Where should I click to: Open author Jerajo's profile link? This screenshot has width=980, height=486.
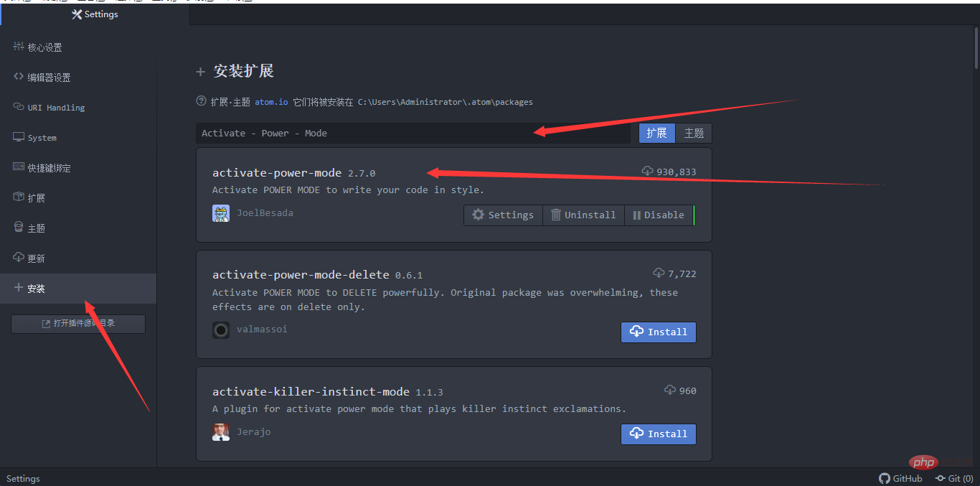pos(254,432)
